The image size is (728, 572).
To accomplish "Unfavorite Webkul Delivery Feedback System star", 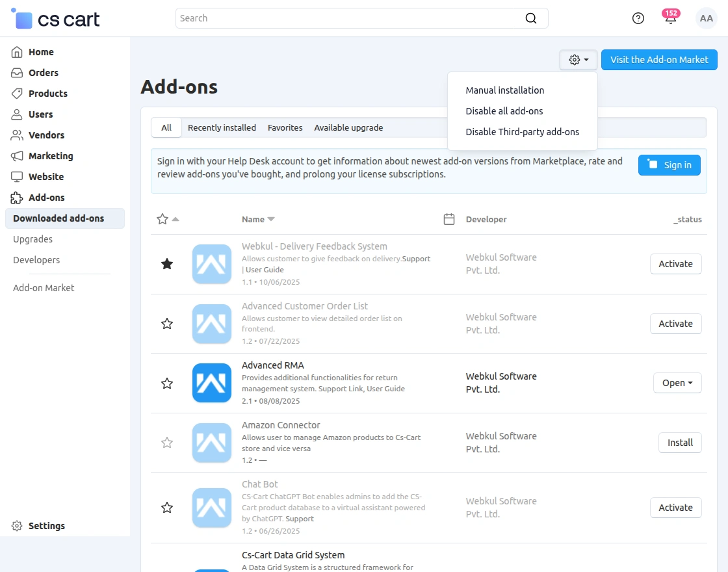I will pyautogui.click(x=167, y=264).
